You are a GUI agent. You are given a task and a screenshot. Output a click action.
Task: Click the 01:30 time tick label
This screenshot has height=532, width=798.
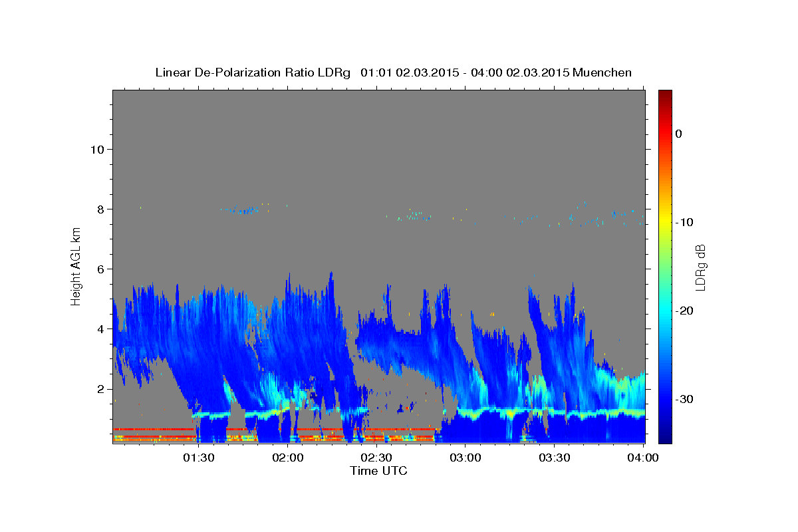(199, 459)
